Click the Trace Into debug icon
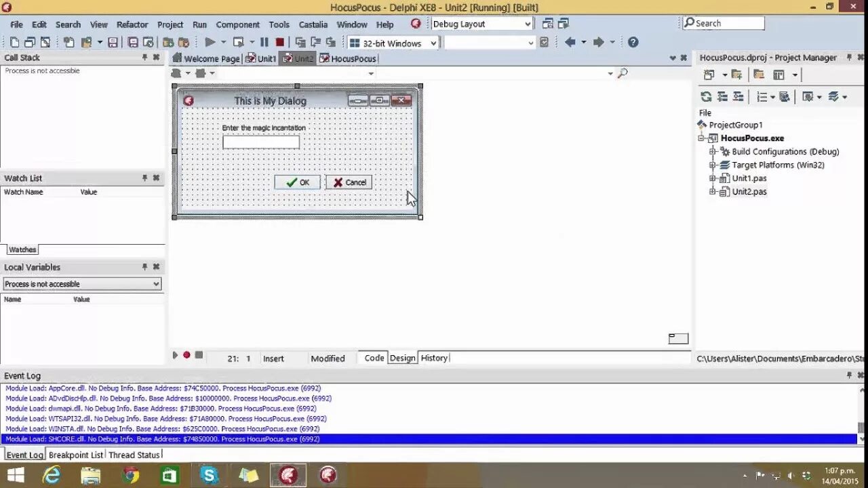Screen dimensions: 868x488 (x=300, y=42)
